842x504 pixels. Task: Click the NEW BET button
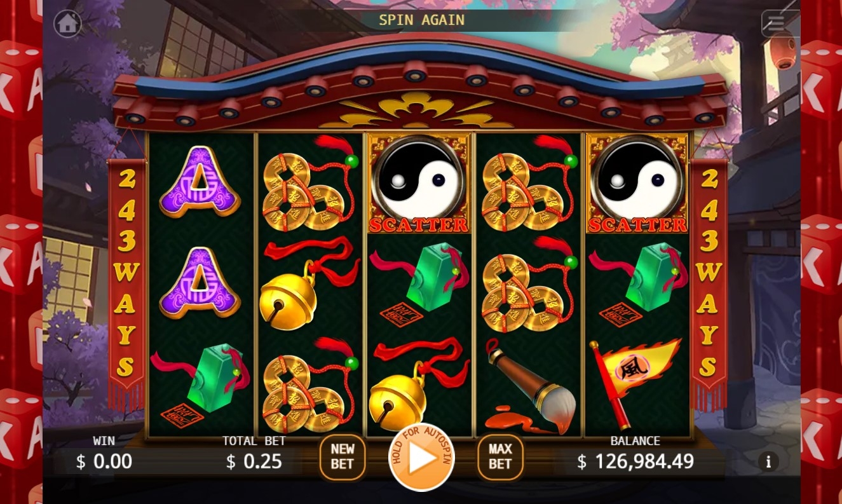342,456
